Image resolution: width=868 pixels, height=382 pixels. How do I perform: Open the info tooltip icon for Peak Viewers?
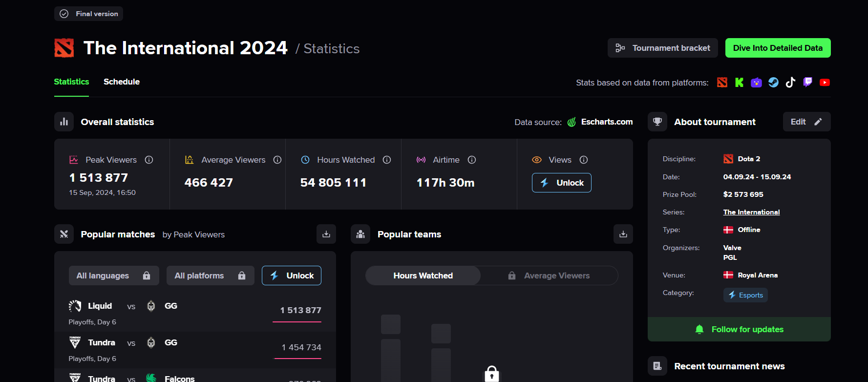(149, 160)
